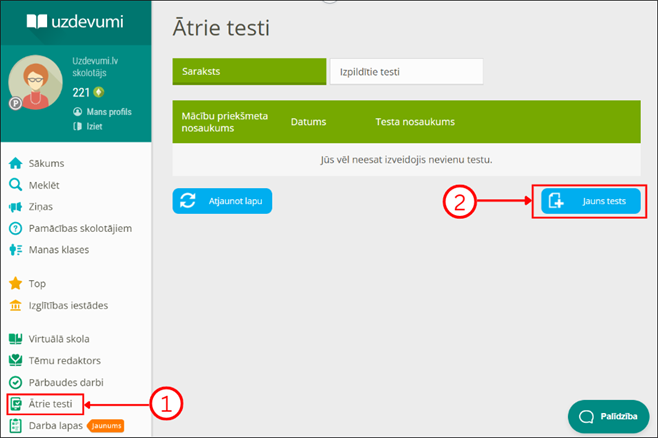Click the Pamācības question mark icon
The width and height of the screenshot is (658, 438).
pos(16,229)
